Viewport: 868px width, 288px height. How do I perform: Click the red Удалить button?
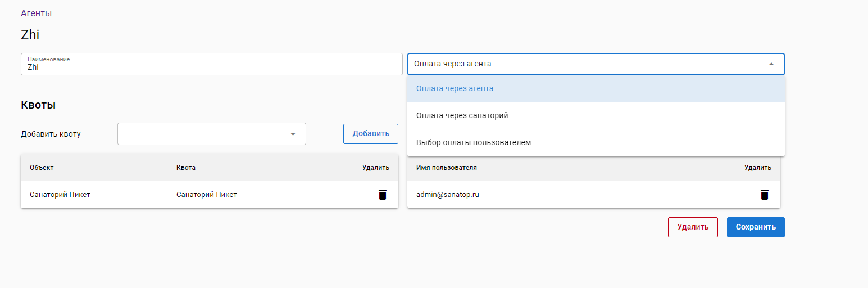(x=692, y=227)
